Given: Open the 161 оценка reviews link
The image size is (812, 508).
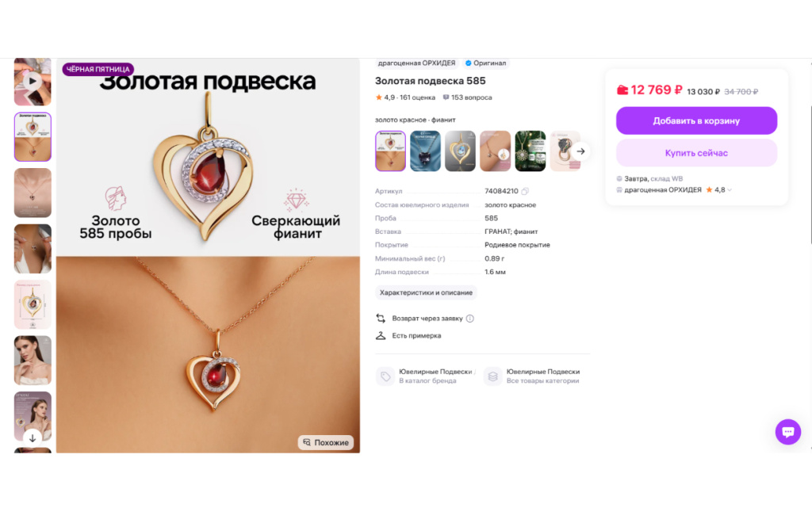Looking at the screenshot, I should pos(417,97).
